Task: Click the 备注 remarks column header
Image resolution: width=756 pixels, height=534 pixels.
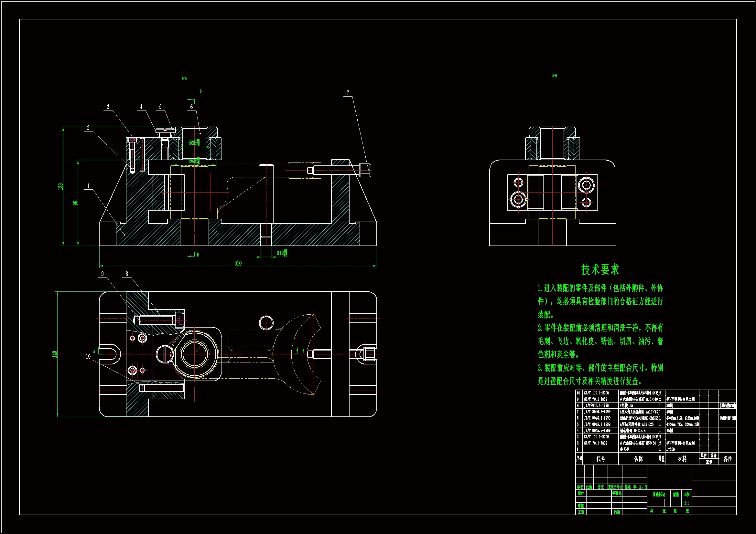Action: pyautogui.click(x=728, y=459)
